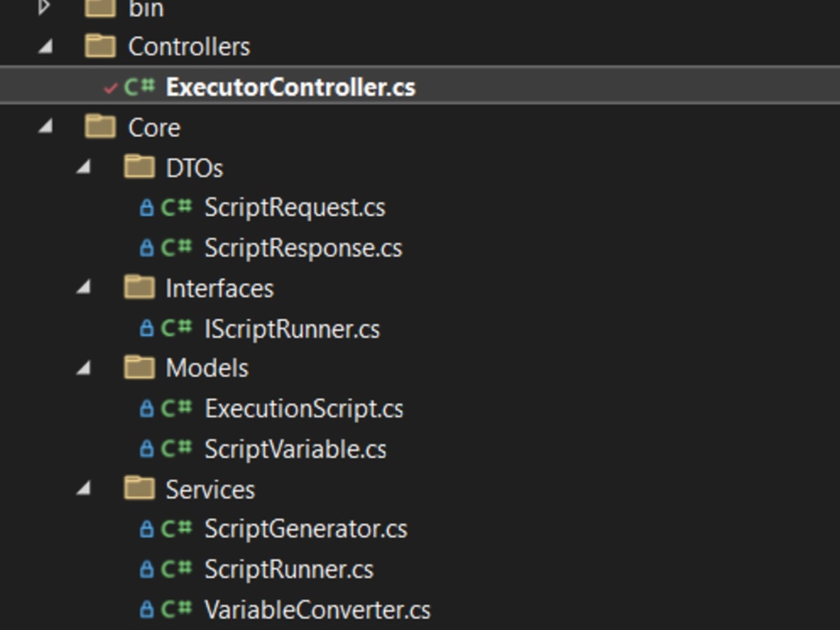Open ScriptResponse.cs file
The width and height of the screenshot is (840, 630).
(303, 248)
